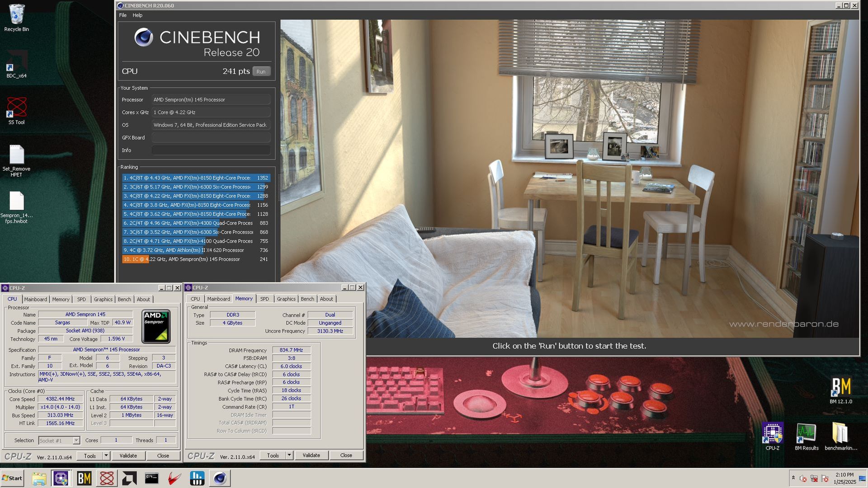Click the Uncore Frequency value 3130.3 MHz
The image size is (868, 488).
tap(330, 331)
